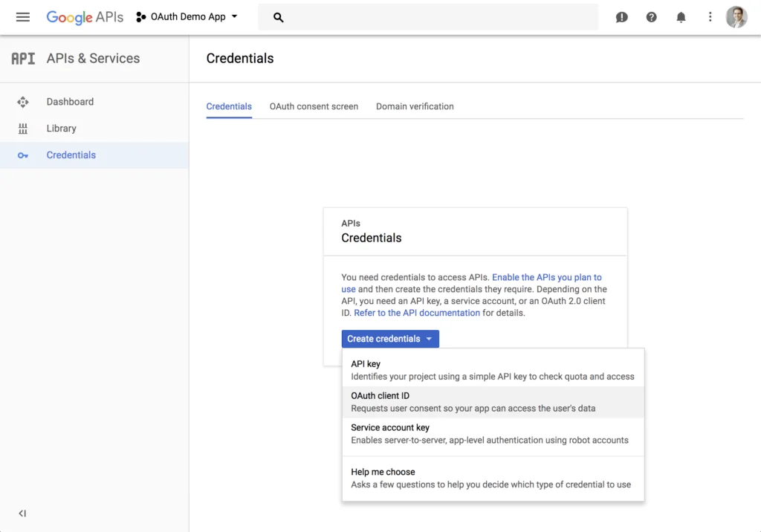This screenshot has height=532, width=761.
Task: Collapse the sidebar with the arrow icon
Action: tap(22, 513)
